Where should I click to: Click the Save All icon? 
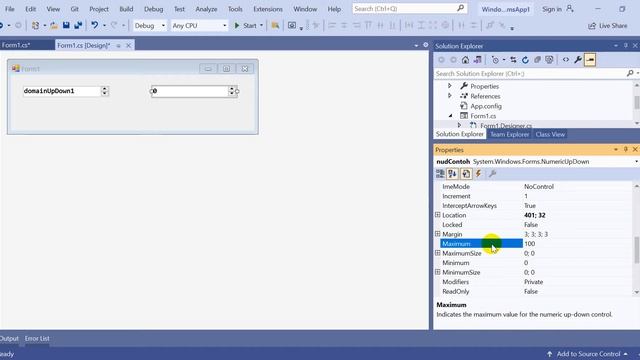78,25
